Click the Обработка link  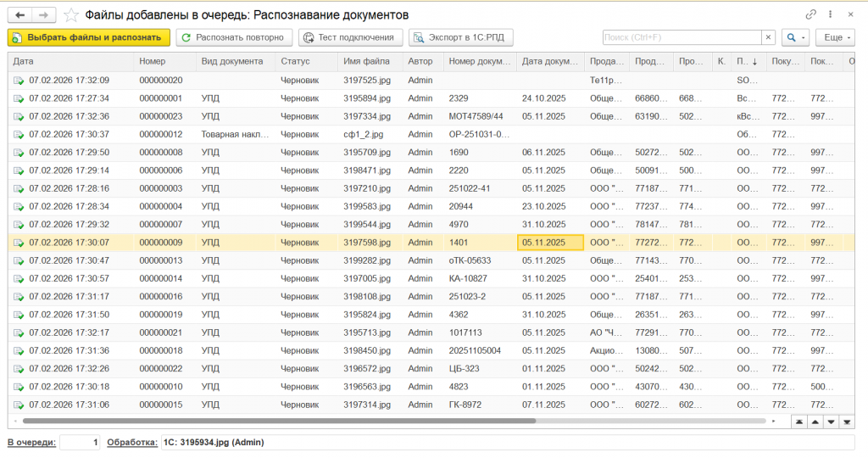132,443
